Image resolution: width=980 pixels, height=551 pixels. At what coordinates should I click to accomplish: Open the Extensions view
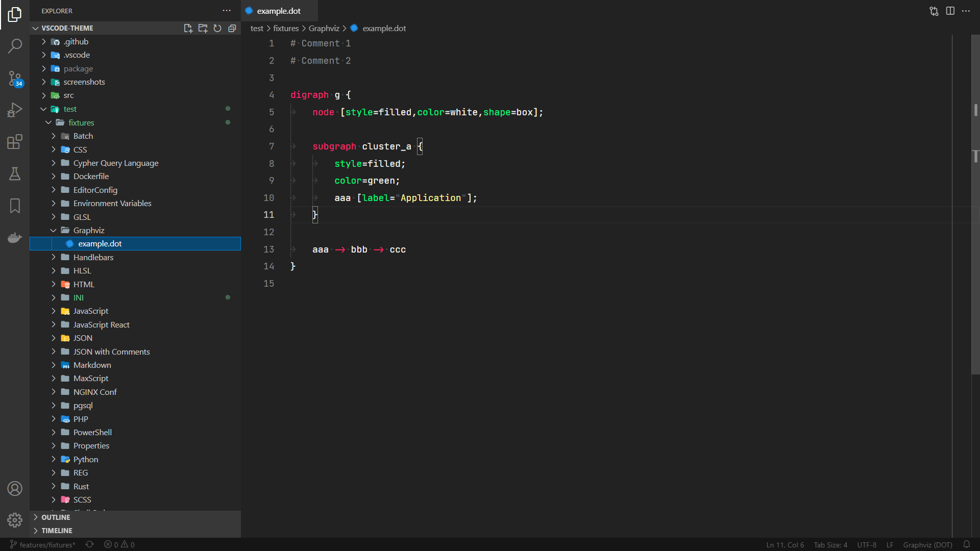tap(15, 142)
